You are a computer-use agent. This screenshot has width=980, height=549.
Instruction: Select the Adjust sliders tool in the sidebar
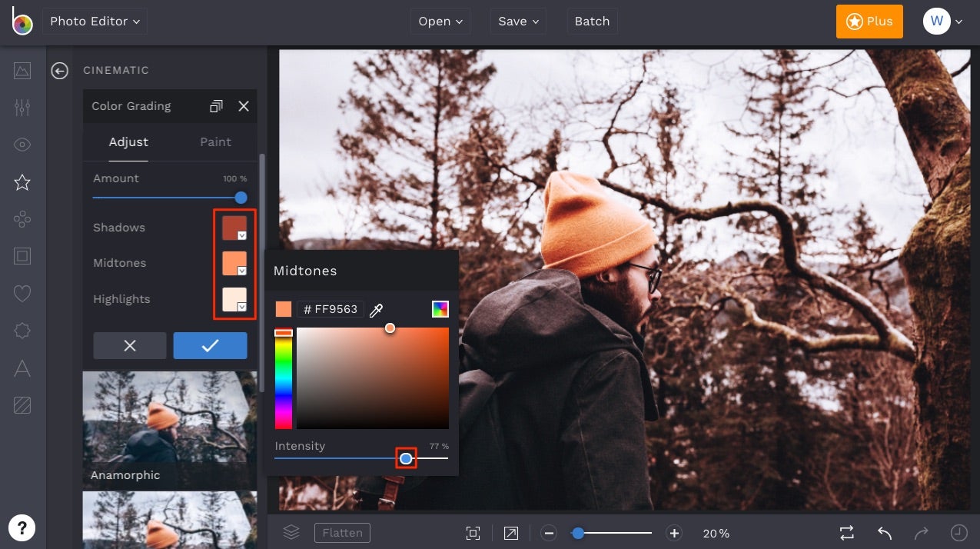pyautogui.click(x=22, y=108)
